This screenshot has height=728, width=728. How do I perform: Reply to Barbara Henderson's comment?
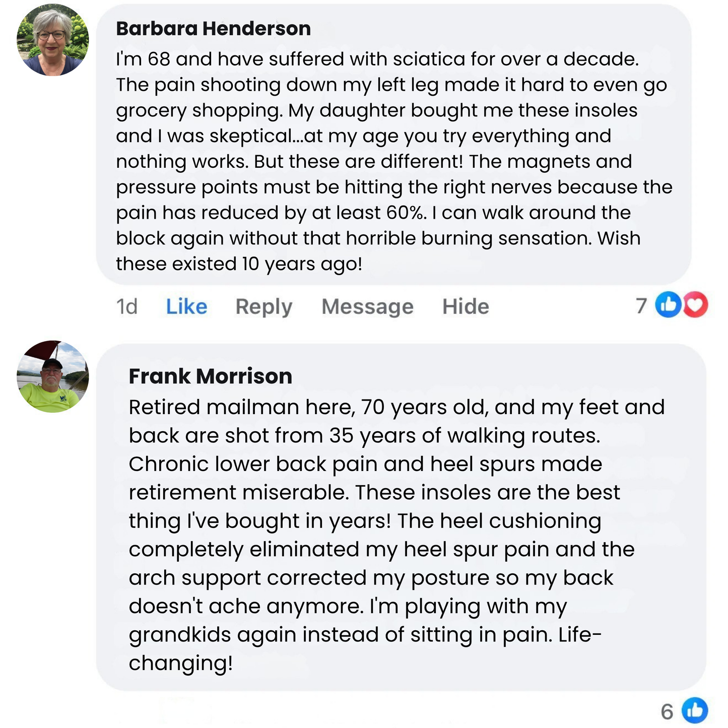263,306
